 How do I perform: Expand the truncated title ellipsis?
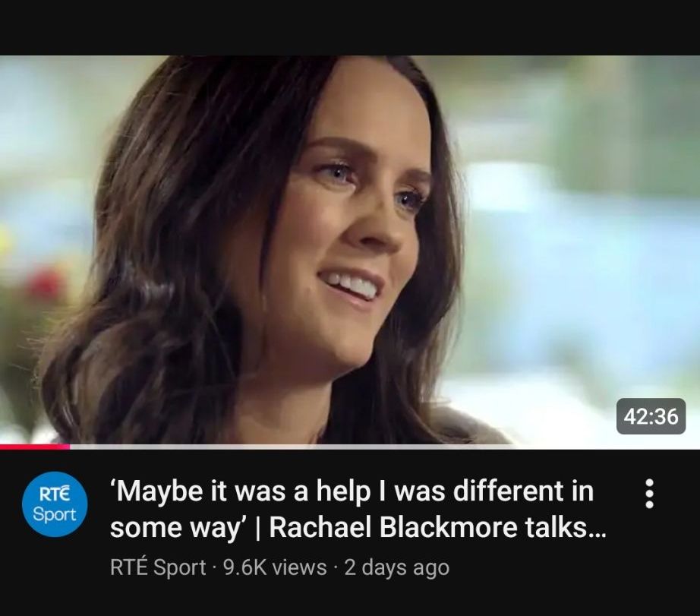pyautogui.click(x=598, y=534)
